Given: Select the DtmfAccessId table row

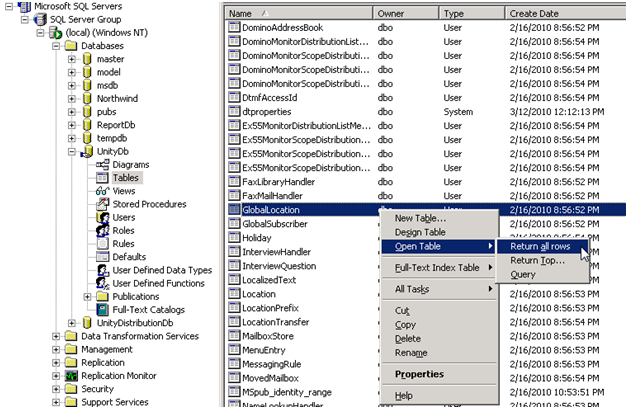Looking at the screenshot, I should [427, 97].
